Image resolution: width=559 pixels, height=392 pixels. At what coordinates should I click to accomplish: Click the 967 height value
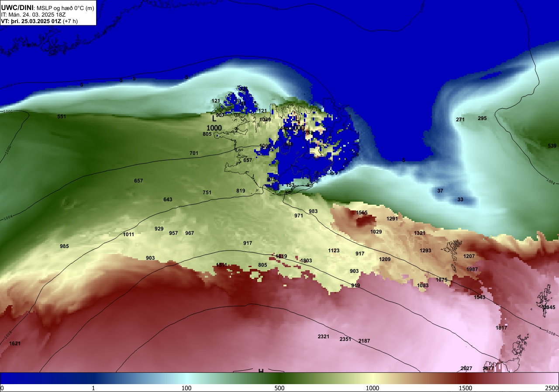(x=190, y=233)
